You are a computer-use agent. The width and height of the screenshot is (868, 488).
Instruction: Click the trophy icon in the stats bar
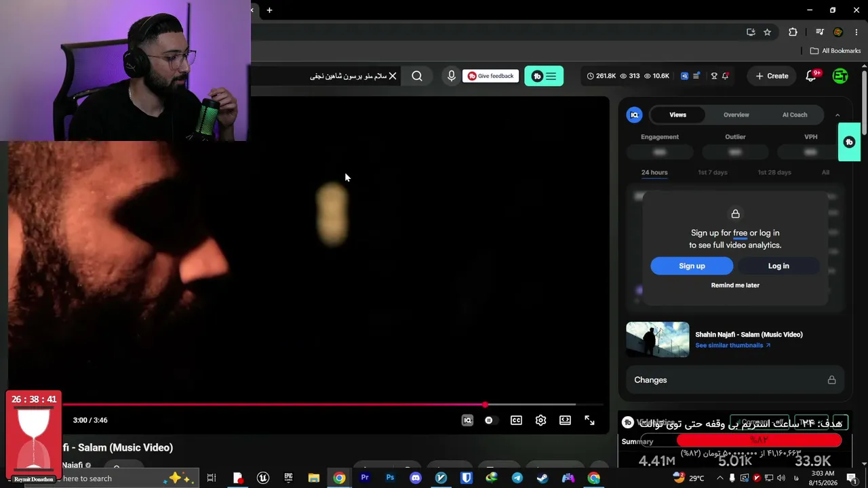coord(713,76)
